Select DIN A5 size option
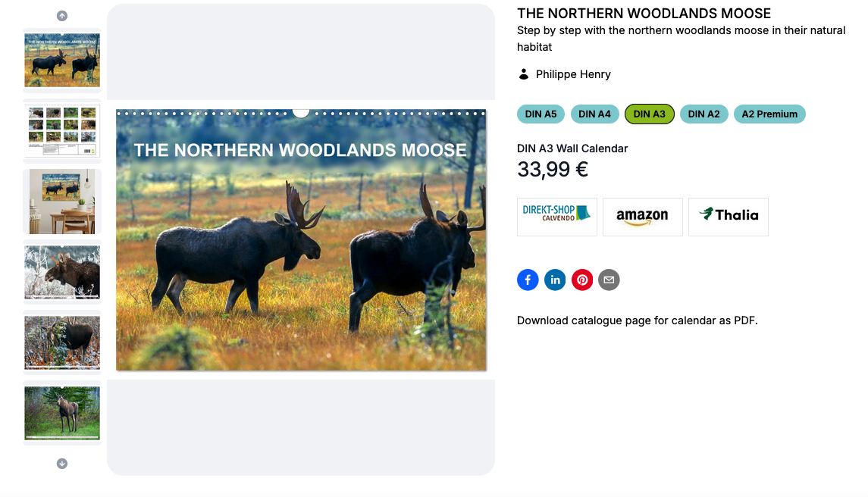The image size is (868, 497). (541, 114)
